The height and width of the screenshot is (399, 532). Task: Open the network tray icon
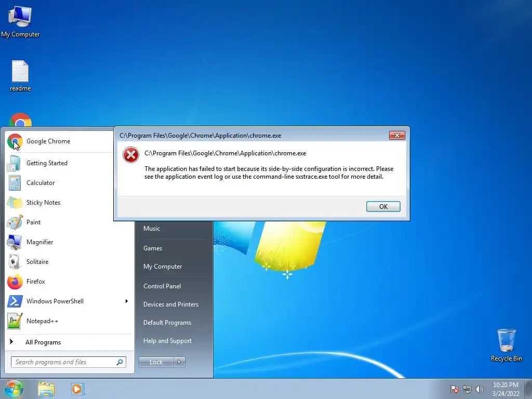click(x=467, y=389)
